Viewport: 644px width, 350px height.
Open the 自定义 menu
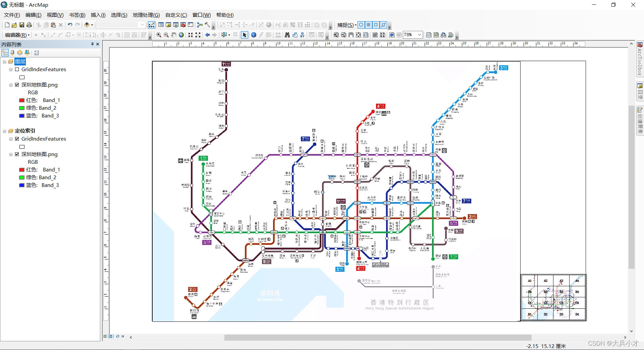176,15
